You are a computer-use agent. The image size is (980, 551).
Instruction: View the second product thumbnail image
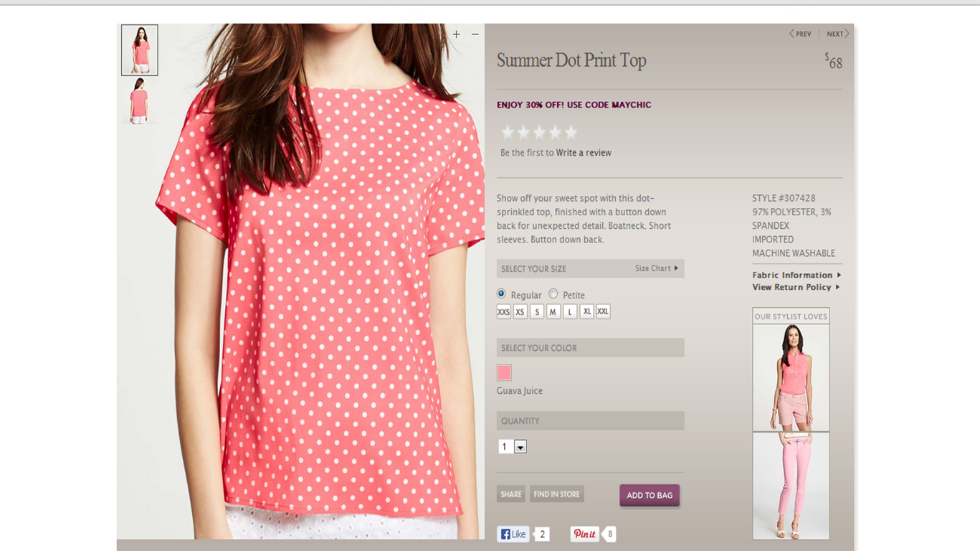[139, 101]
